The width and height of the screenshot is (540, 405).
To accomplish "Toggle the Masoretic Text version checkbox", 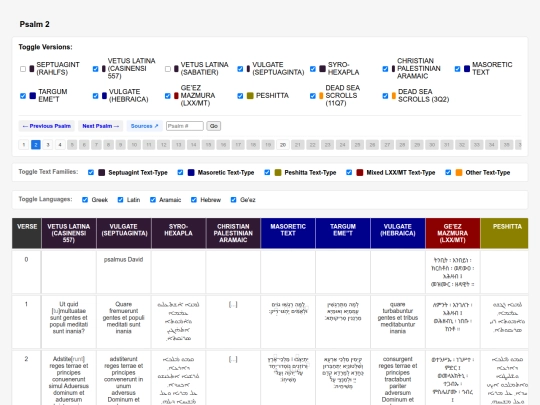I will point(457,69).
